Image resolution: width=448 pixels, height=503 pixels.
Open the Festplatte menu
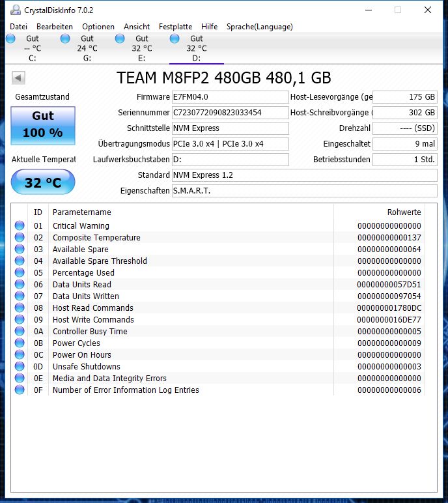coord(175,27)
